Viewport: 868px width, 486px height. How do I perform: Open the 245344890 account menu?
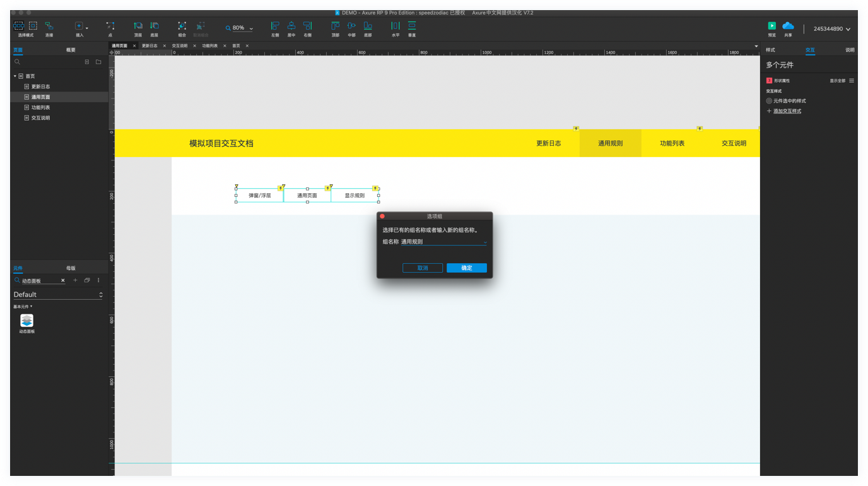(832, 29)
